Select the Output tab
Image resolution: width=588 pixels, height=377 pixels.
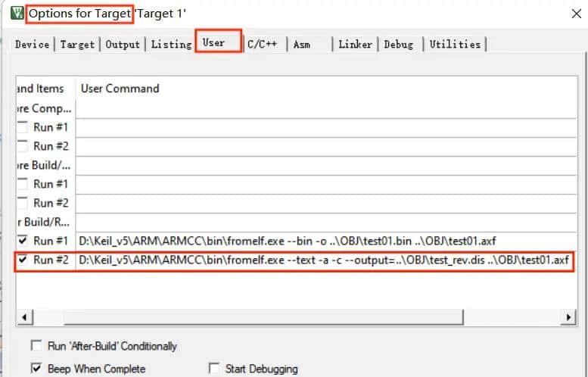tap(123, 45)
